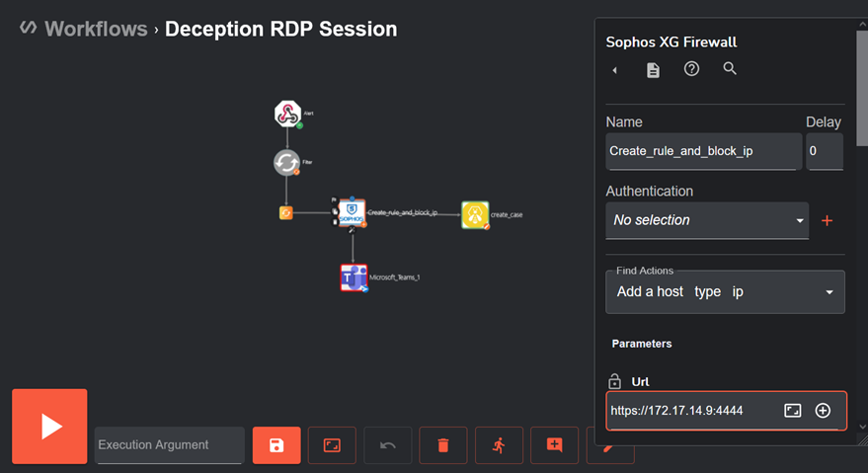Go back with the panel left arrow
This screenshot has height=473, width=868.
[614, 70]
